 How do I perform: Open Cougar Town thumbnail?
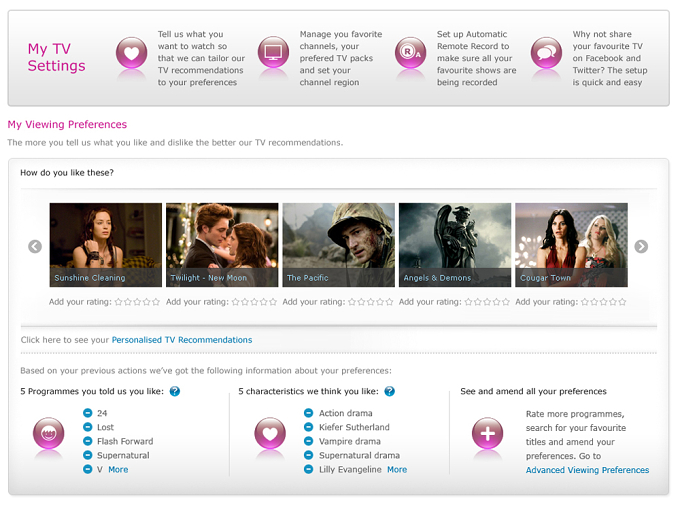[572, 245]
